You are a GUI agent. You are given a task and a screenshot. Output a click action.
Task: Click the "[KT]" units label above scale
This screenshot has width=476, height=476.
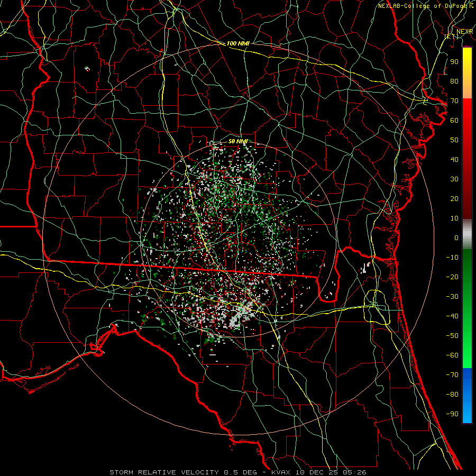tap(452, 36)
